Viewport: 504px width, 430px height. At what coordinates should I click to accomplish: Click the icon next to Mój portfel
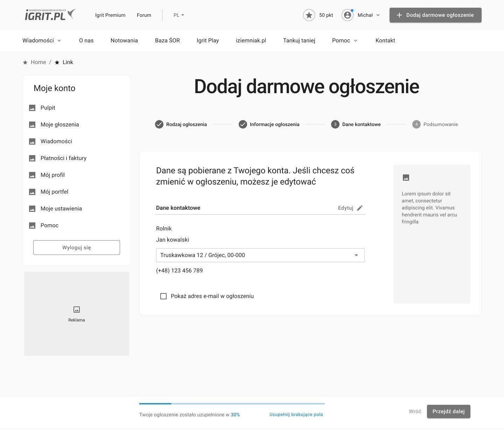(x=32, y=192)
